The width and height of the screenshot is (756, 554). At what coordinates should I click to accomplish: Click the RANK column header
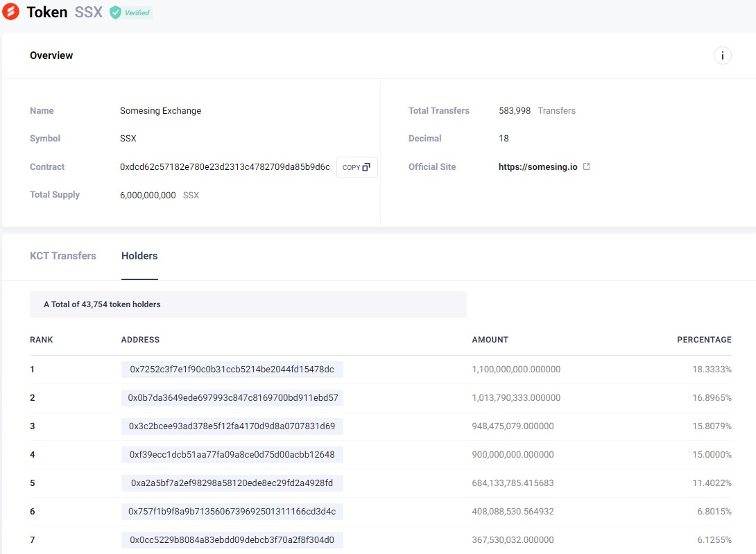pos(42,340)
